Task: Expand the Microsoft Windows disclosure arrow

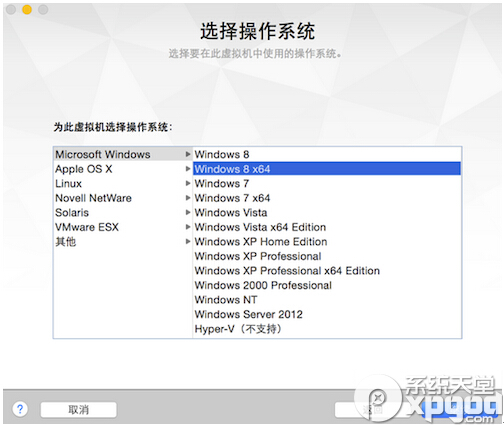Action: (x=188, y=154)
